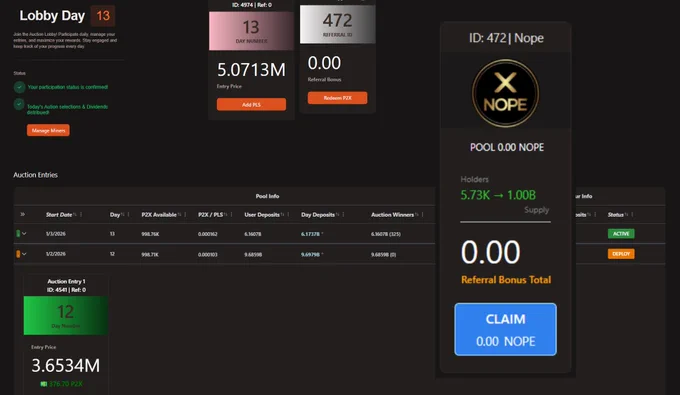Click the Pool Info group header

pyautogui.click(x=267, y=196)
